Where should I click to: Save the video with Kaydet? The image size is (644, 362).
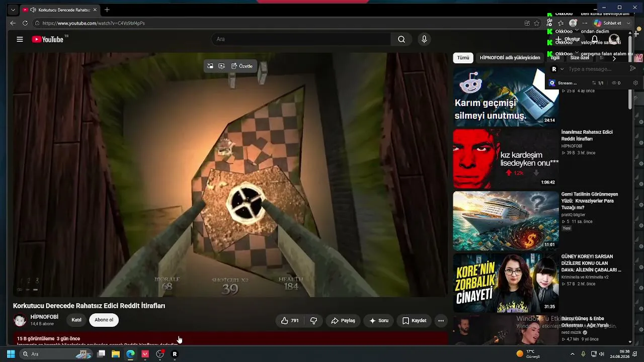click(414, 320)
